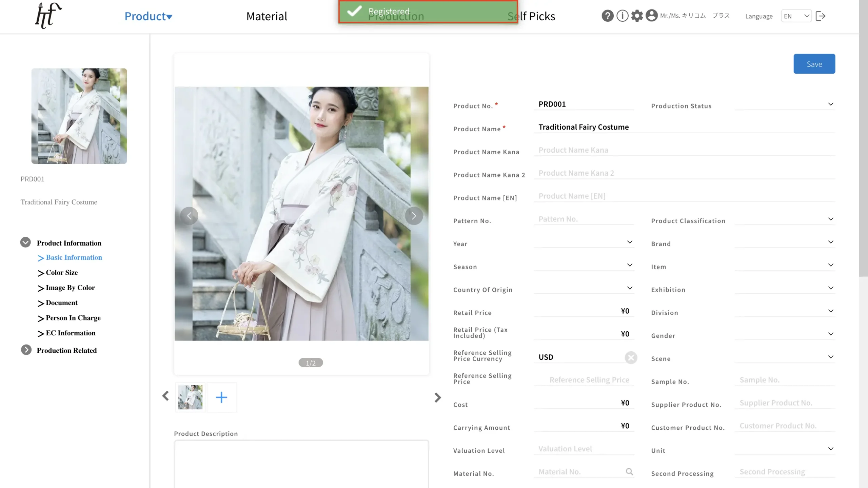This screenshot has width=868, height=488.
Task: Open the Unit dropdown
Action: click(x=785, y=449)
